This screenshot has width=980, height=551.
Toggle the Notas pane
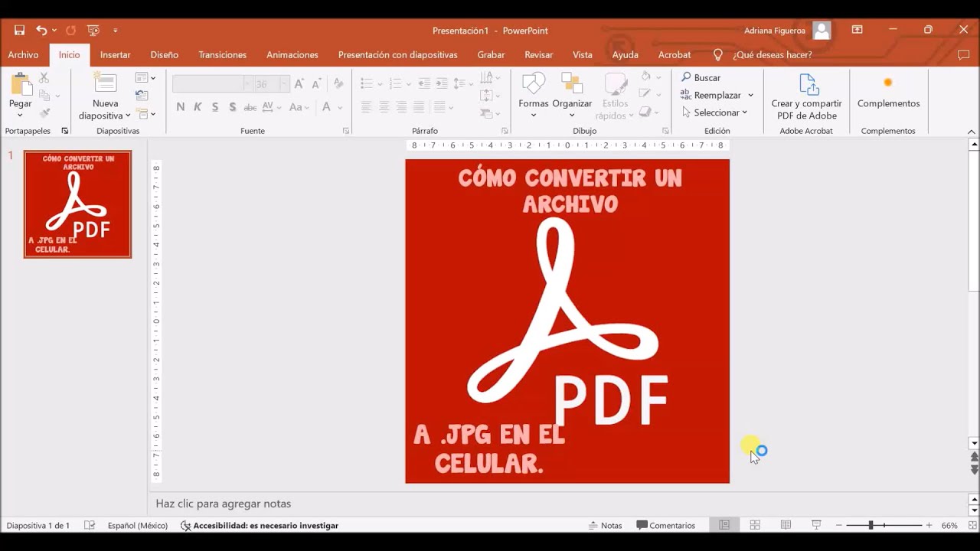coord(605,526)
